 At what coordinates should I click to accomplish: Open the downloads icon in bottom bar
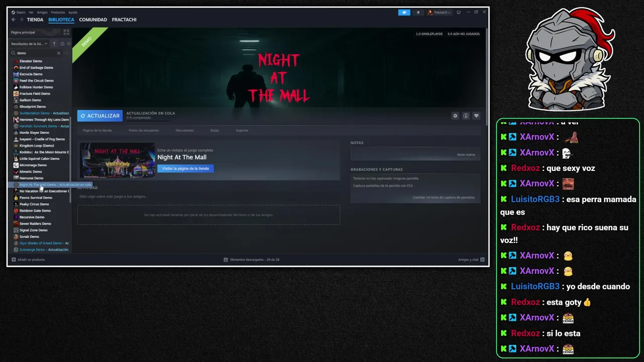pos(226,259)
